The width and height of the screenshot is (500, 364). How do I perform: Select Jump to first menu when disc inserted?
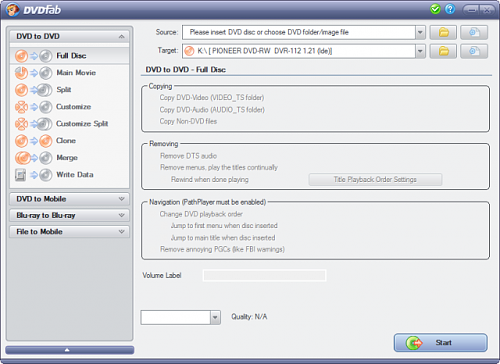click(224, 226)
